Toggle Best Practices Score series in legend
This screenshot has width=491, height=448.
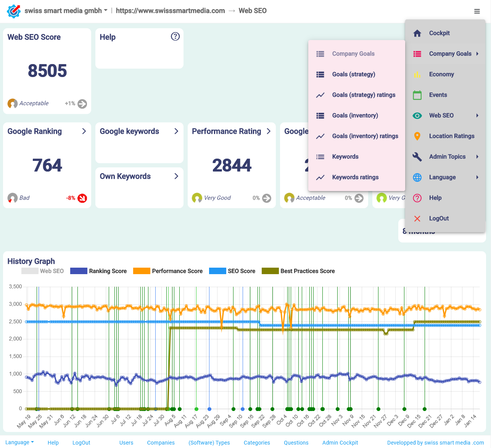pyautogui.click(x=298, y=271)
